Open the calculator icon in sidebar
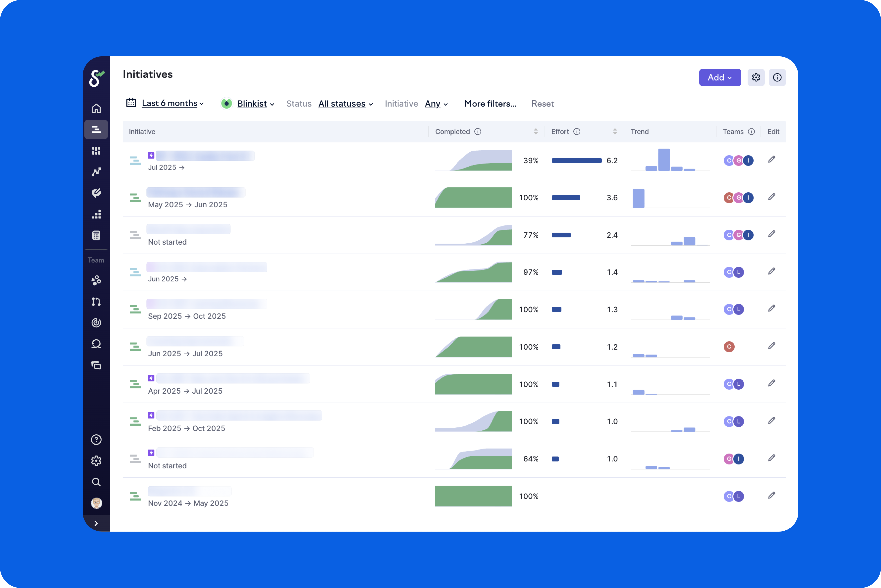 tap(96, 235)
